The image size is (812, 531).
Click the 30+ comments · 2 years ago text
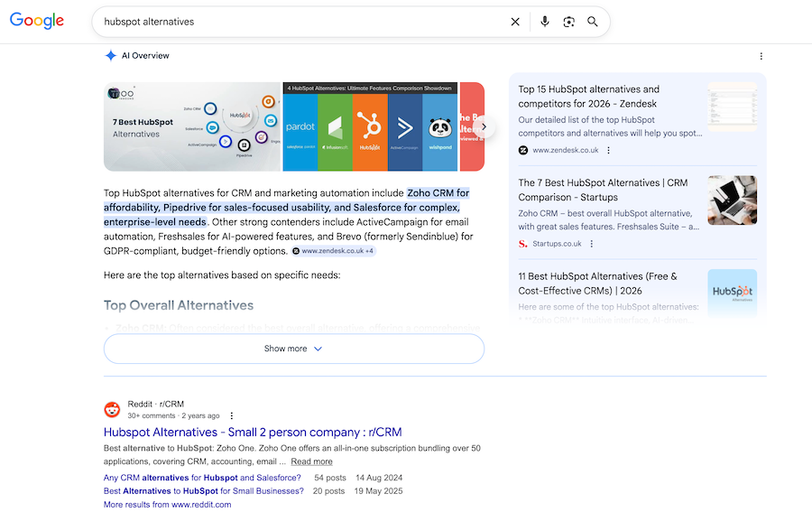click(173, 416)
